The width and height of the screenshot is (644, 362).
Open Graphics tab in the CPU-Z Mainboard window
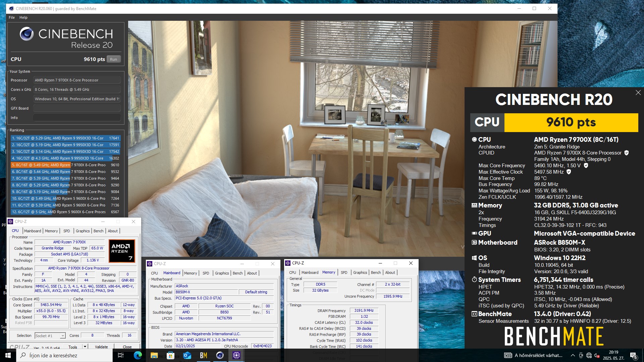[222, 273]
